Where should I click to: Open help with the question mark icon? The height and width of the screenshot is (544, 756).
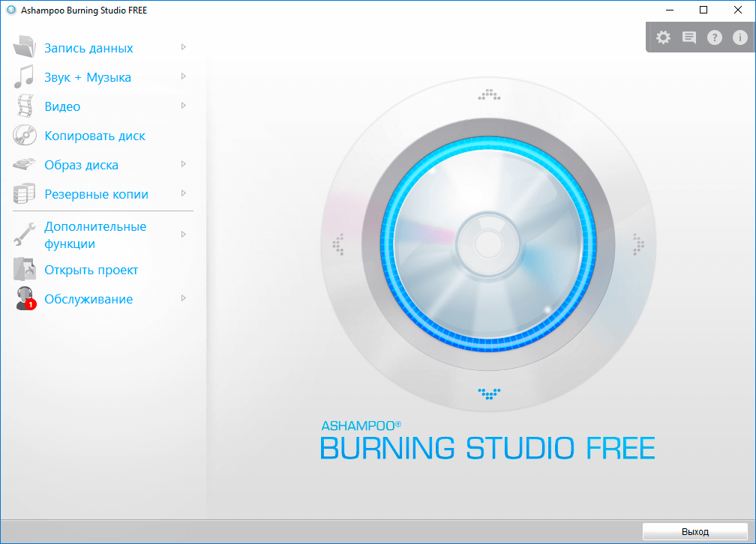(x=714, y=37)
